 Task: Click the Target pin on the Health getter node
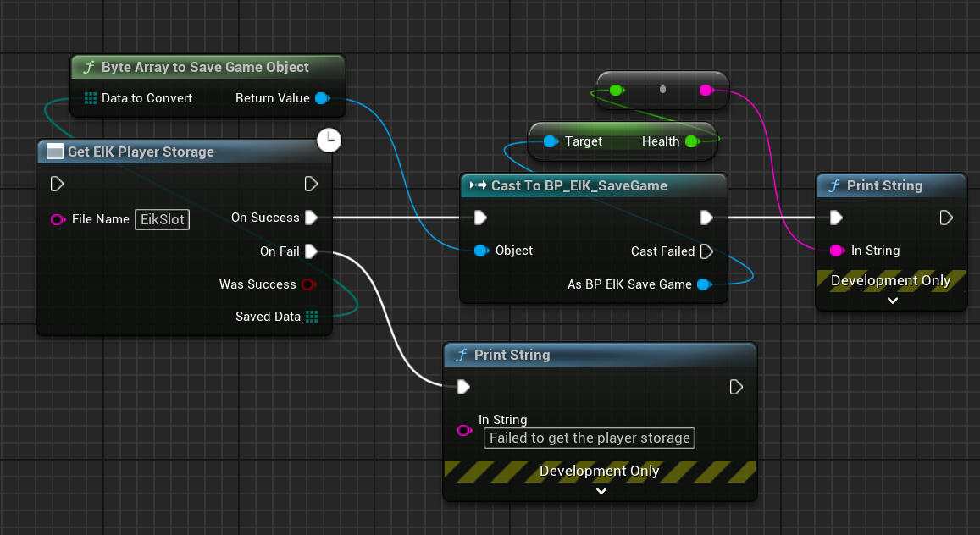click(550, 141)
